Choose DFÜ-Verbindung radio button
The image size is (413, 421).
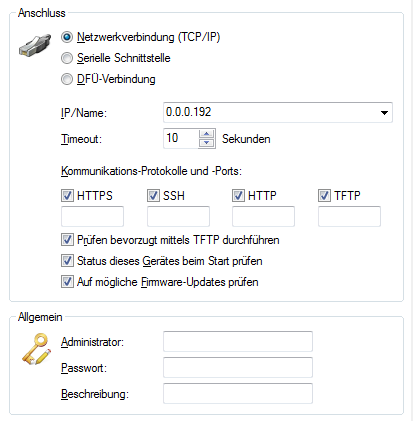click(67, 79)
